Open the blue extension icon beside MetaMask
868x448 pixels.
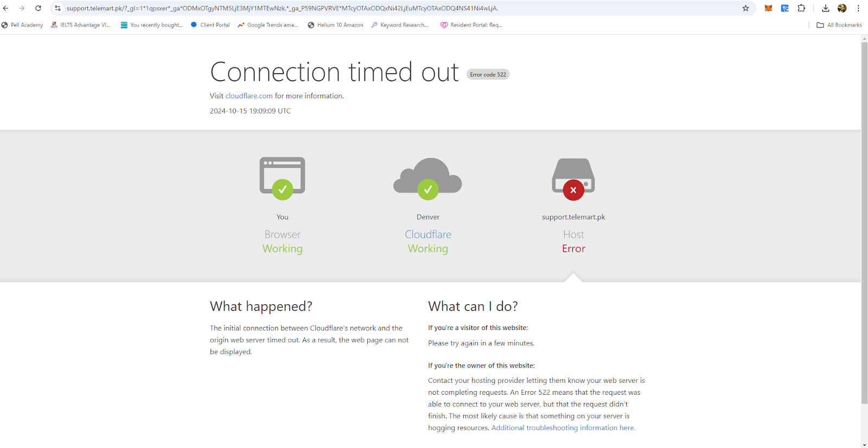pyautogui.click(x=785, y=8)
